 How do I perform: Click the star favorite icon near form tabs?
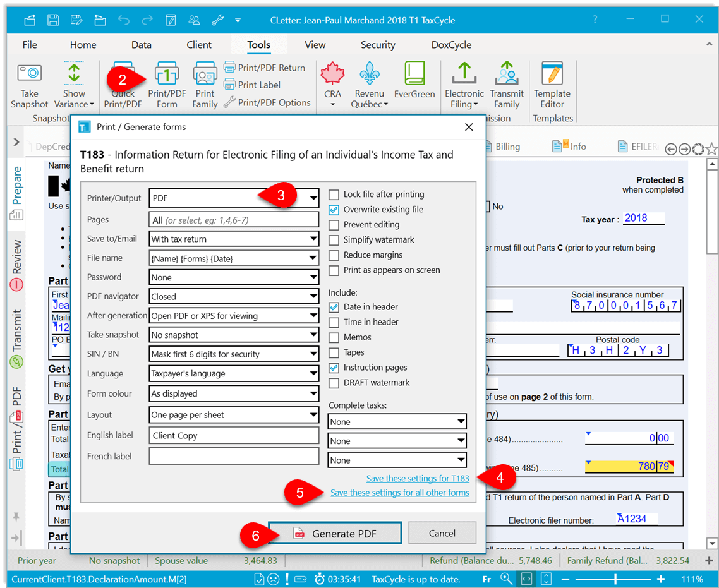[711, 148]
